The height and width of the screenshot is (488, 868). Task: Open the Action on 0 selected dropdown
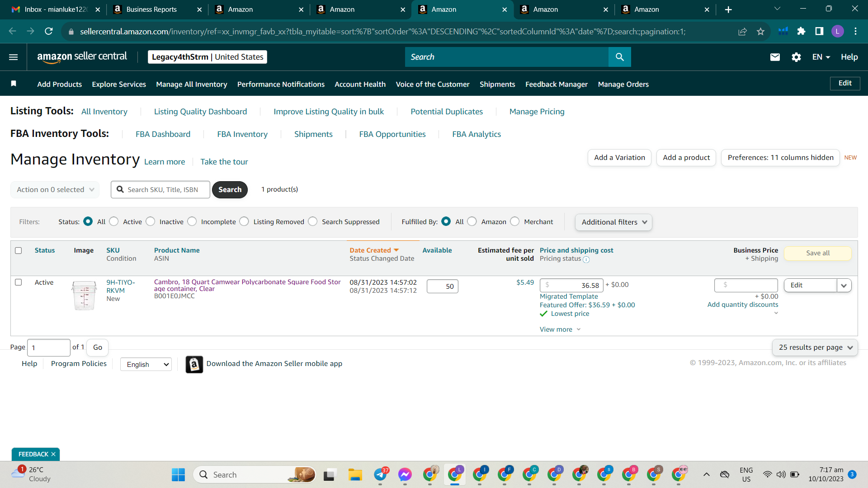tap(55, 190)
